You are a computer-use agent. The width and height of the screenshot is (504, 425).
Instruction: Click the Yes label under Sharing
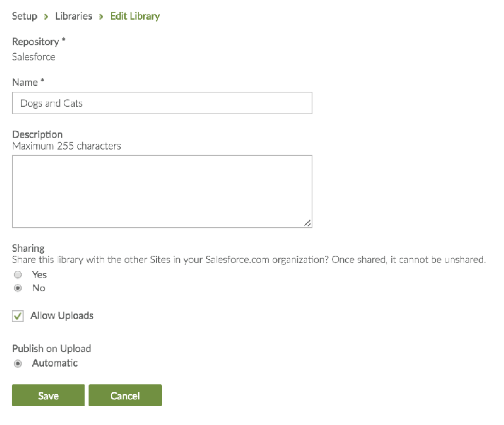tap(39, 275)
